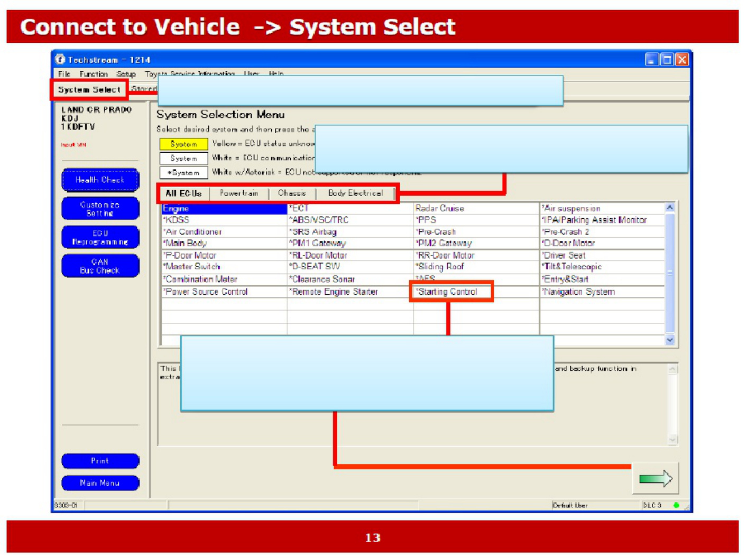Switch to the Chassis tab
The height and width of the screenshot is (560, 747).
(x=292, y=193)
